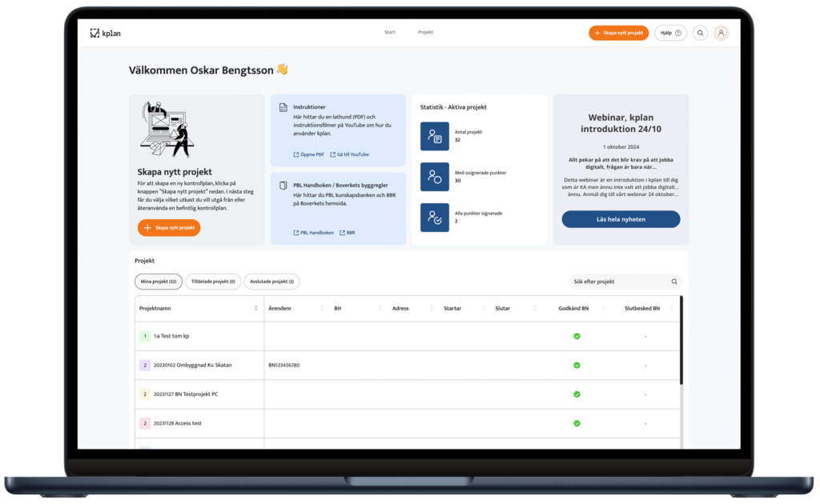Click the Sök efter projekt search field
This screenshot has width=820, height=504.
click(618, 282)
